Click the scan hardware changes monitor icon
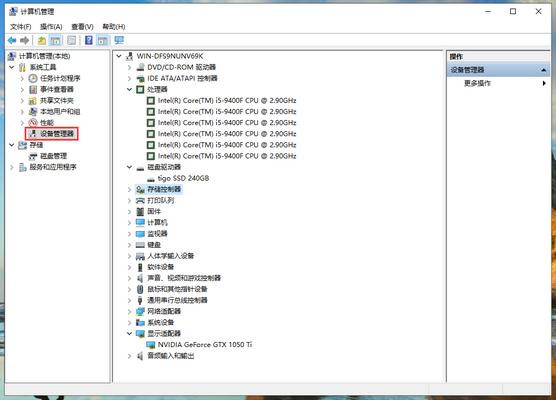The width and height of the screenshot is (556, 400). 119,40
